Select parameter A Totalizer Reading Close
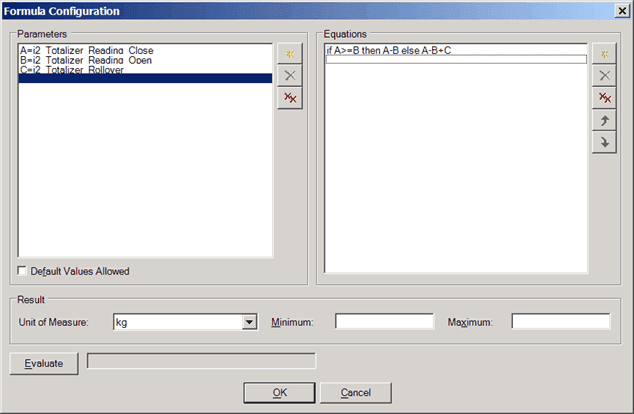The height and width of the screenshot is (414, 634). click(87, 50)
